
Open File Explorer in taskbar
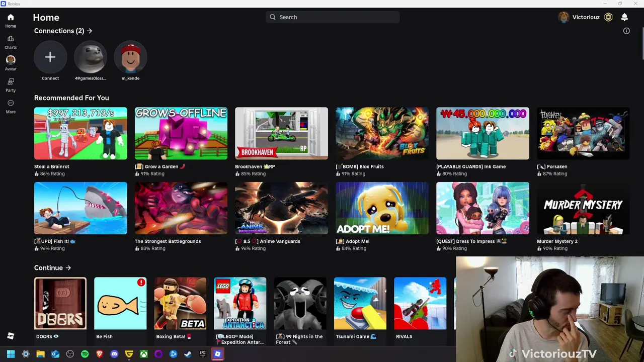(x=40, y=354)
